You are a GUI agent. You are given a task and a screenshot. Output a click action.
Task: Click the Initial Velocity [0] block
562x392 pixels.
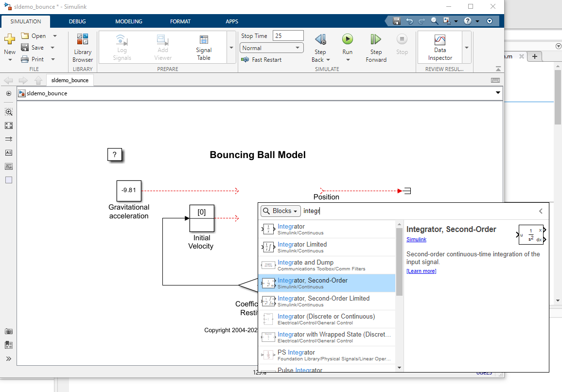coord(202,218)
